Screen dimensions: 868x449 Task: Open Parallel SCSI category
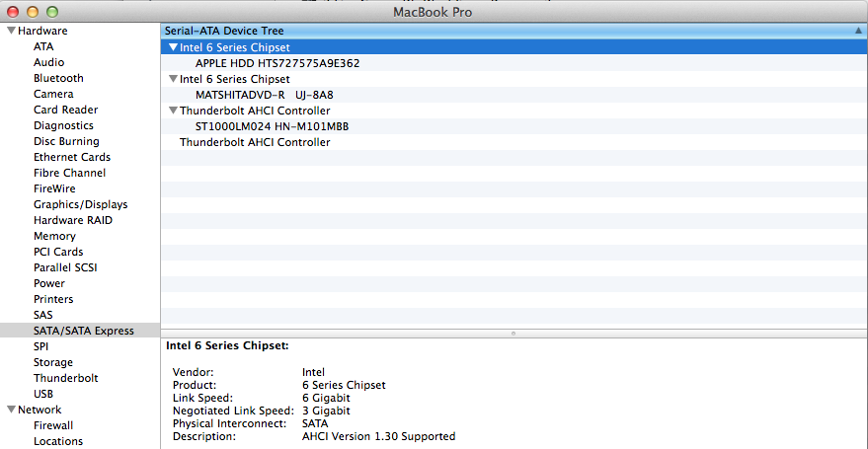(65, 267)
